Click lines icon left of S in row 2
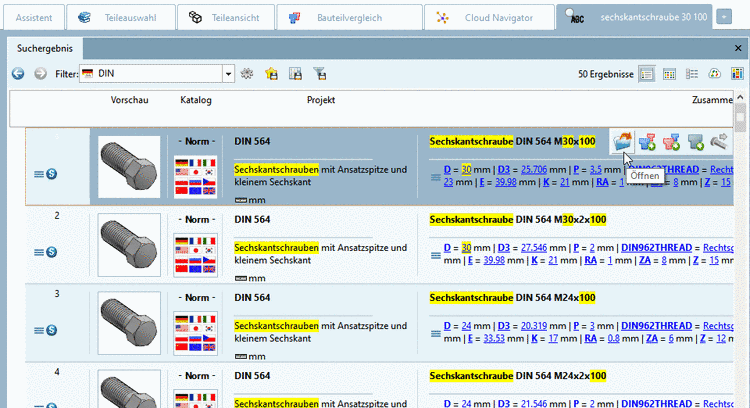 [39, 252]
